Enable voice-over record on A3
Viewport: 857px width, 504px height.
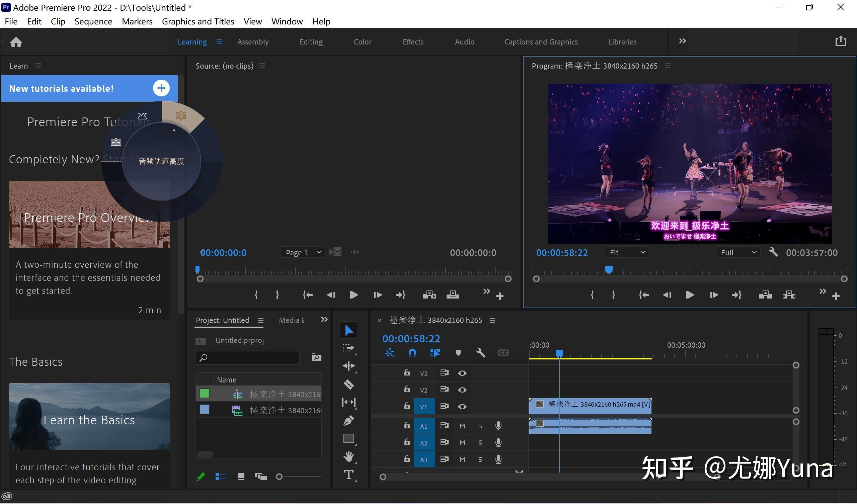[x=498, y=459]
